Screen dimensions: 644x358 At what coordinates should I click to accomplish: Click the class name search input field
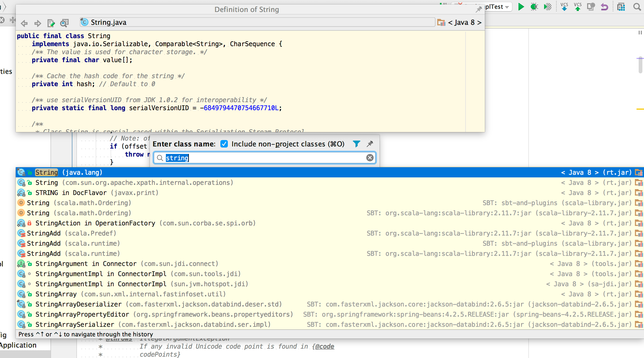point(267,158)
